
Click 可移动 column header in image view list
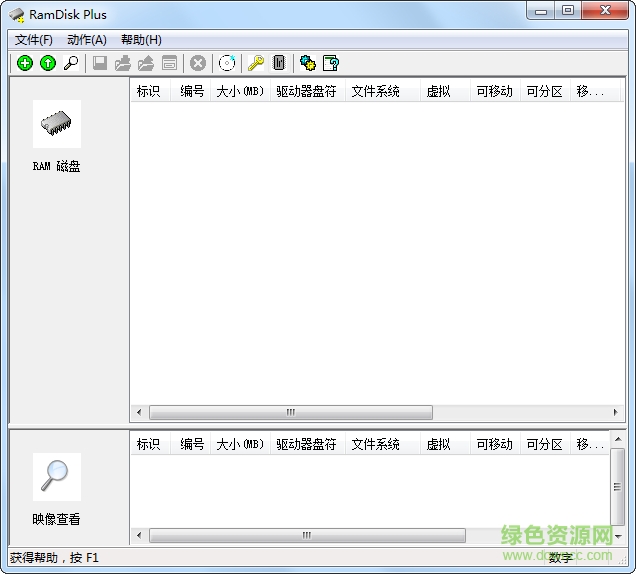(495, 444)
